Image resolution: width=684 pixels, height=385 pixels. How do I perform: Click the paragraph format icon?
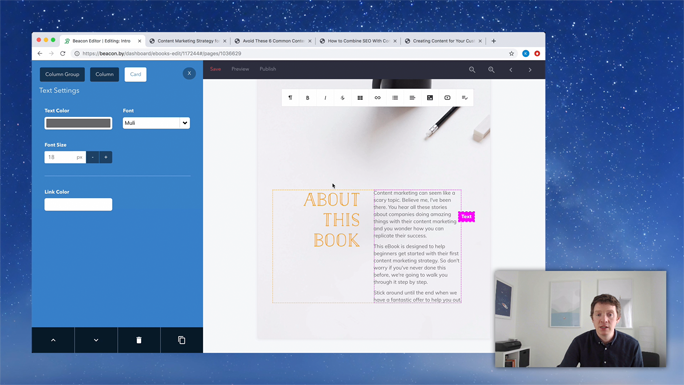click(290, 98)
